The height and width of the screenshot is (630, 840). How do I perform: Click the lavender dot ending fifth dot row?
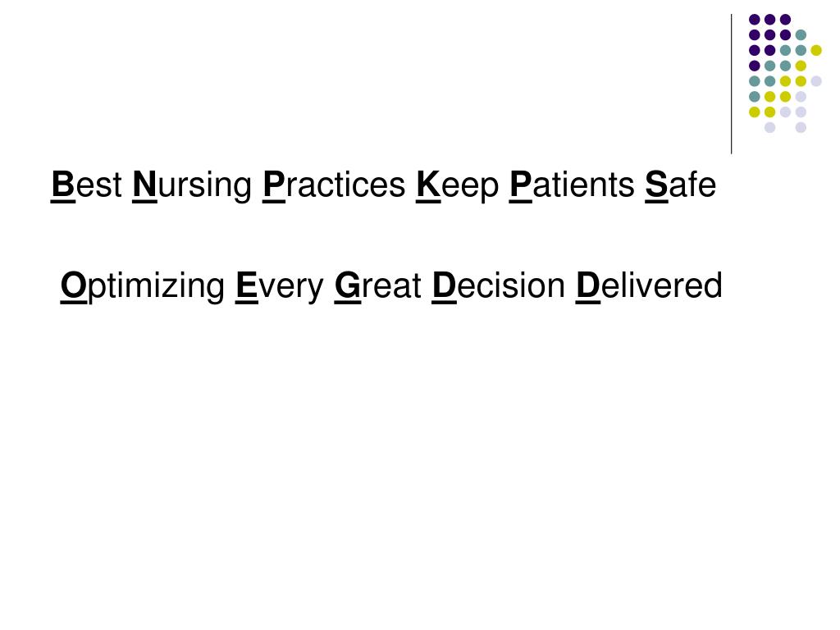(816, 81)
